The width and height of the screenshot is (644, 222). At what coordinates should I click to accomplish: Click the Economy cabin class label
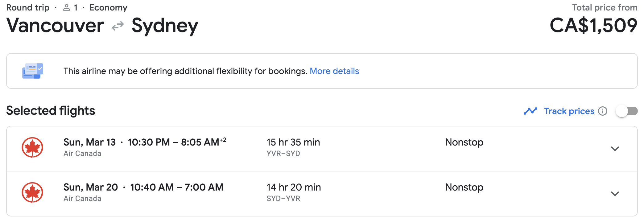108,8
